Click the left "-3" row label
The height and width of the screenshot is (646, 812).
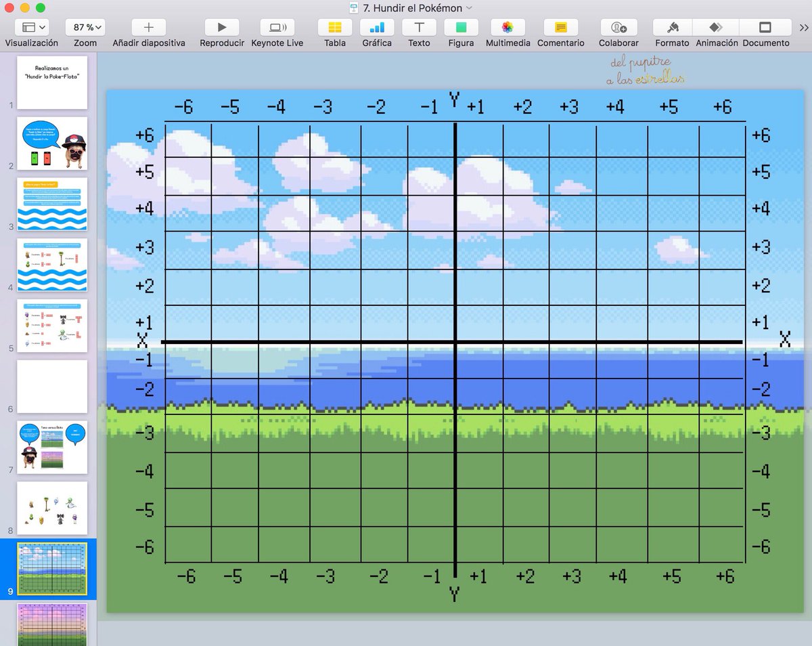pos(145,431)
